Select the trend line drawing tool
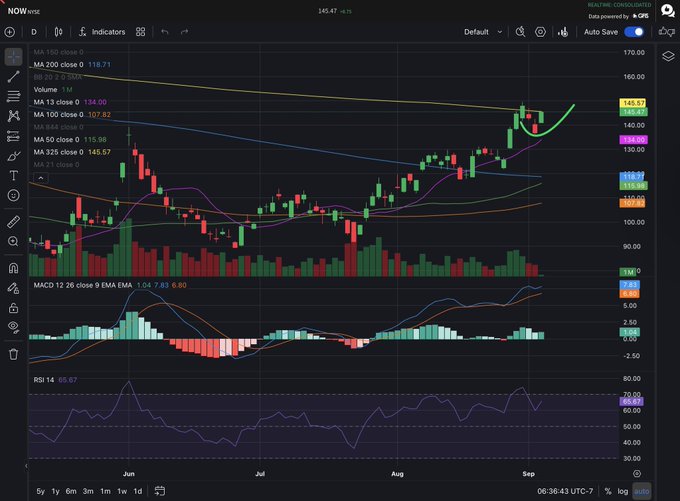 coord(13,76)
